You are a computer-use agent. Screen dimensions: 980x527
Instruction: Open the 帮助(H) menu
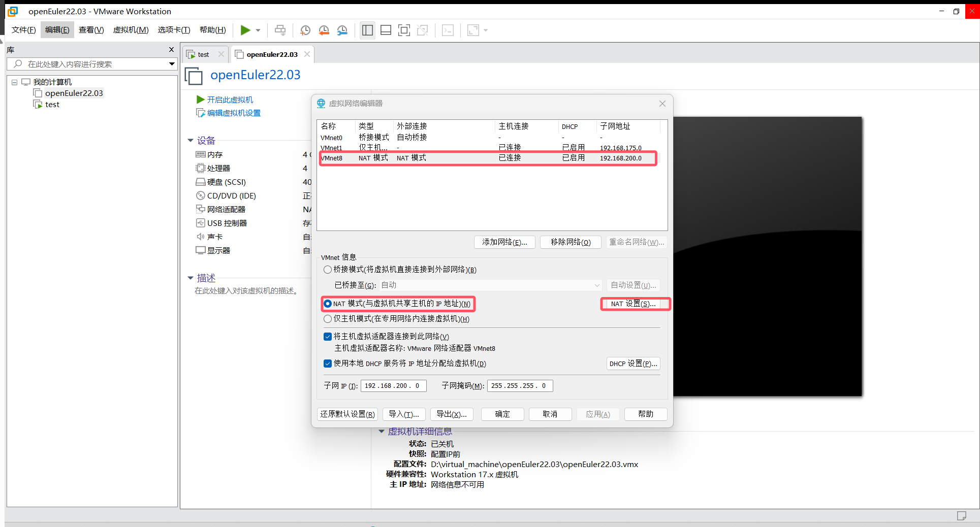tap(213, 30)
